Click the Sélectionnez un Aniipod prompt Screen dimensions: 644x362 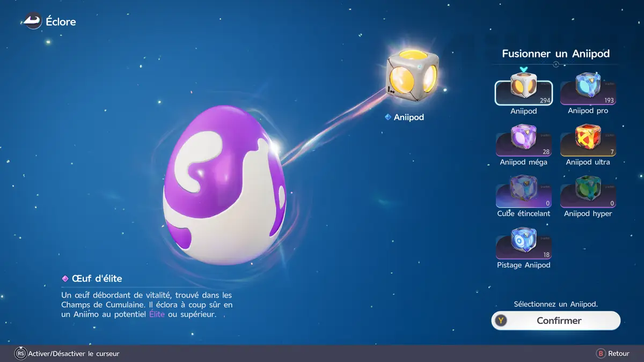[555, 304]
